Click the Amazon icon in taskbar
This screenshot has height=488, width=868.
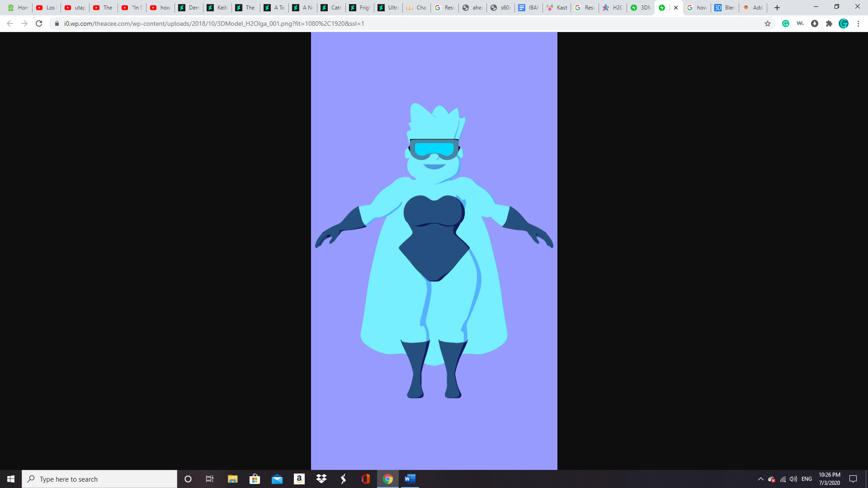[x=299, y=479]
